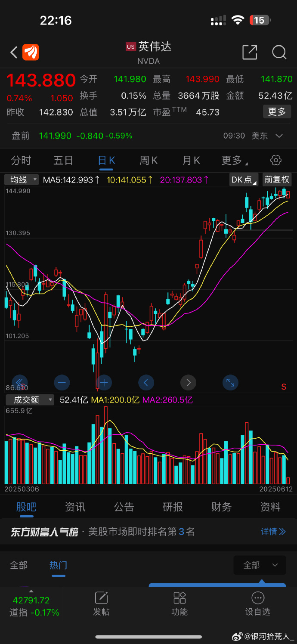Zoom in chart with plus icon
The height and width of the screenshot is (644, 297).
point(104,382)
